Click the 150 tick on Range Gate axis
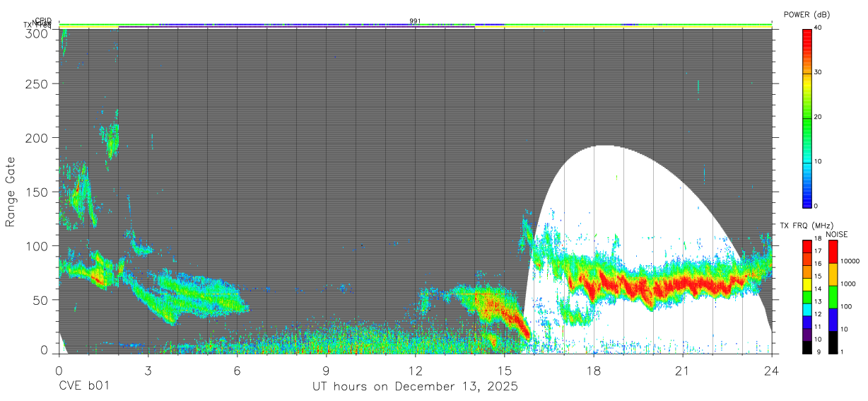Image resolution: width=868 pixels, height=401 pixels. click(37, 192)
